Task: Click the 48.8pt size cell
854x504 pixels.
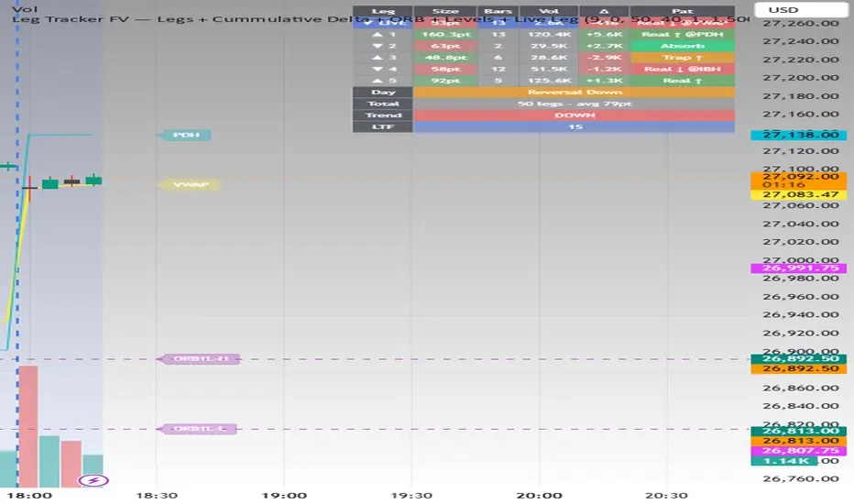Action: 445,57
